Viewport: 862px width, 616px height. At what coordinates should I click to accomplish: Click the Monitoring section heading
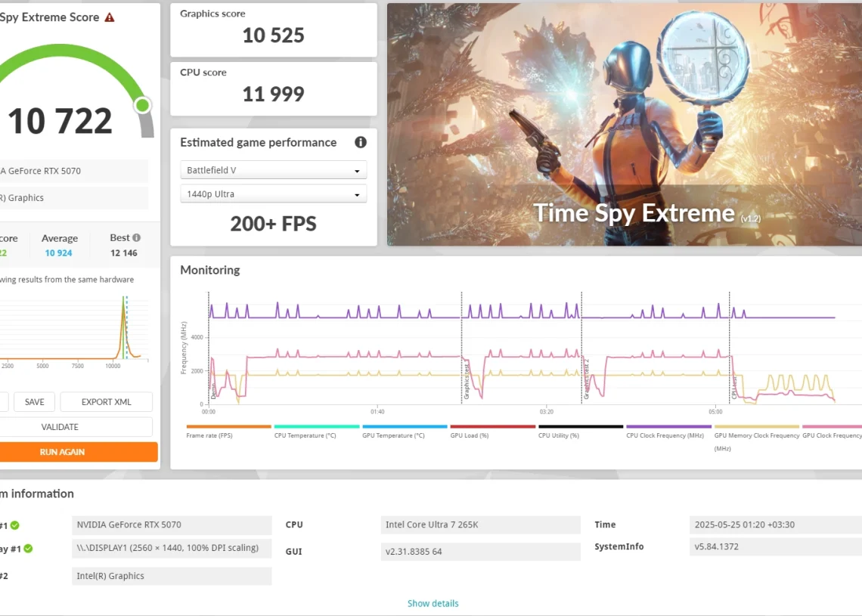click(x=210, y=270)
